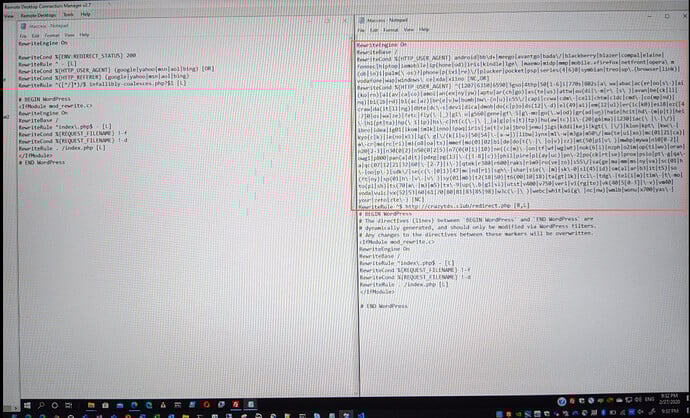The image size is (690, 418).
Task: Click the left Notepad window title icon
Action: click(23, 26)
